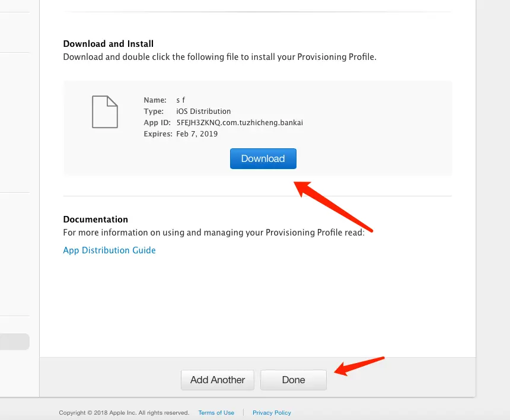Click the Copyright 2018 Apple Inc. text
Viewport: 510px width, 420px height.
tap(124, 412)
